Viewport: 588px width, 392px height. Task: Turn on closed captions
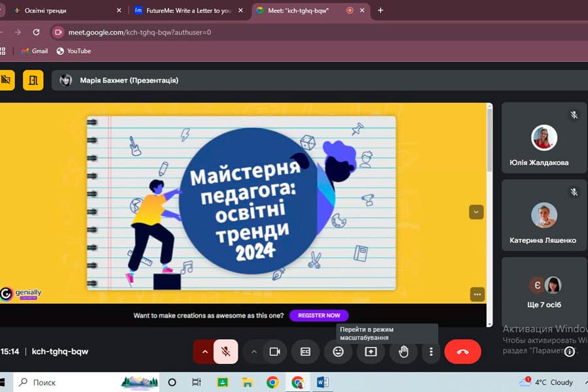pos(305,351)
